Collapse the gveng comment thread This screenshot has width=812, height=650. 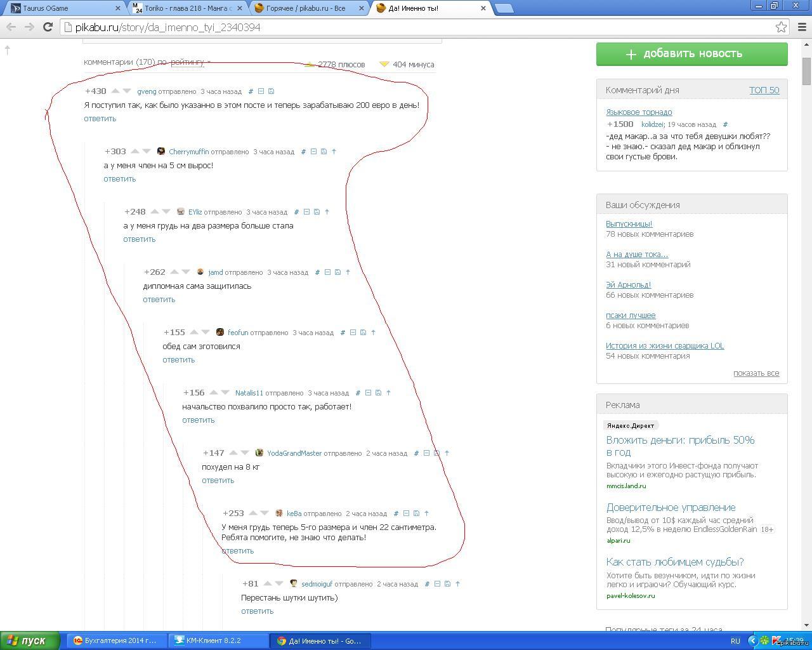[261, 91]
